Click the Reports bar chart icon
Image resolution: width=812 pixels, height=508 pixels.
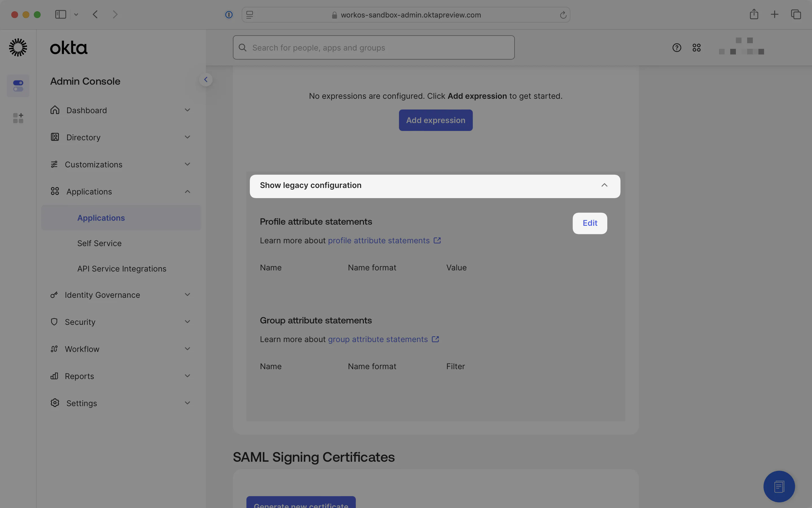(54, 376)
